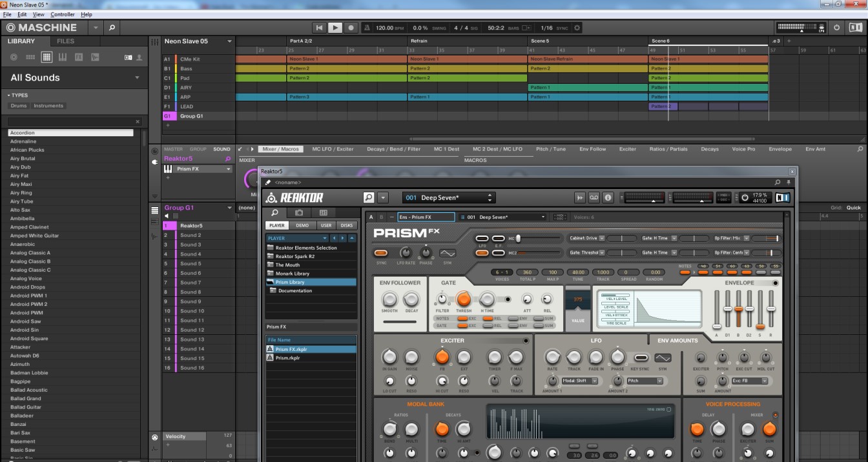The height and width of the screenshot is (462, 868).
Task: Open the Modal Shift dropdown in the LFO section
Action: tap(594, 381)
